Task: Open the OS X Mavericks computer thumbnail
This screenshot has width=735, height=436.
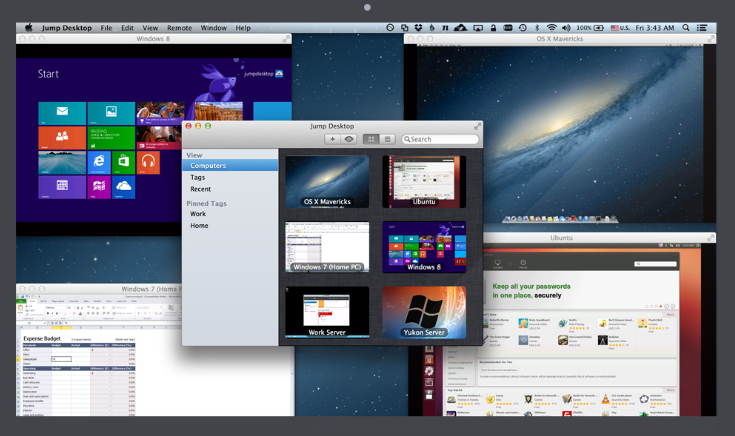Action: click(327, 182)
